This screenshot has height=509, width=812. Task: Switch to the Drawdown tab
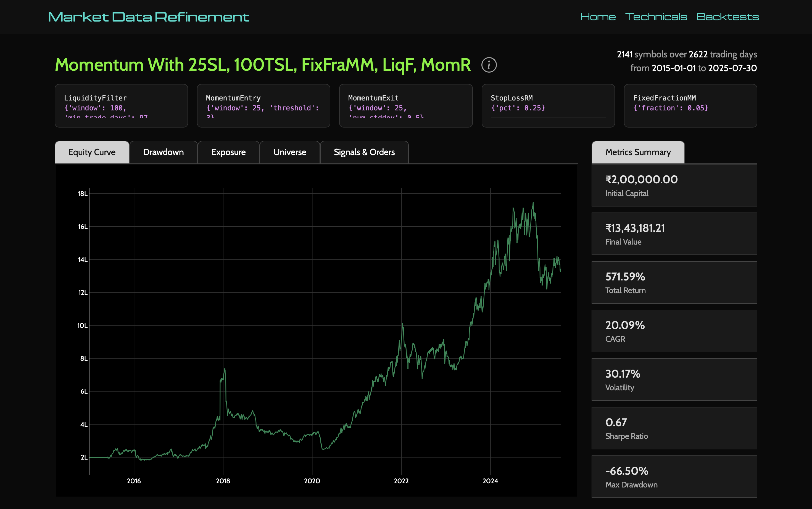tap(163, 152)
